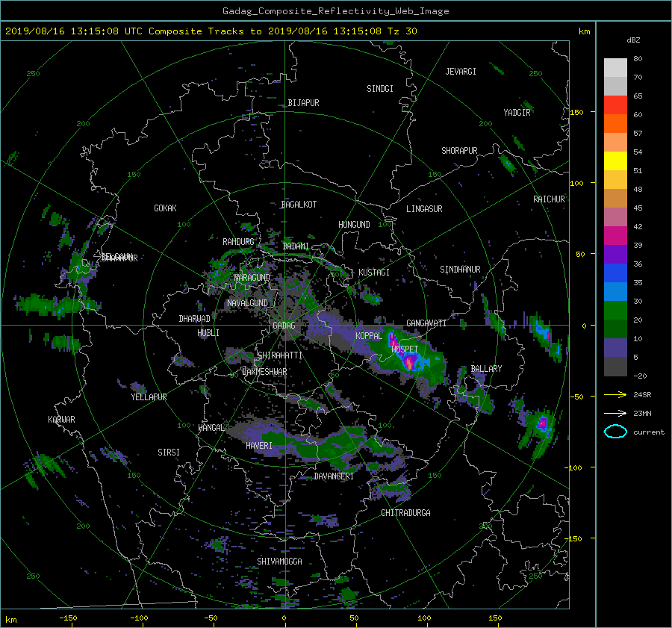Click the BALLARY city label
Viewport: 672px width, 628px height.
coord(486,369)
